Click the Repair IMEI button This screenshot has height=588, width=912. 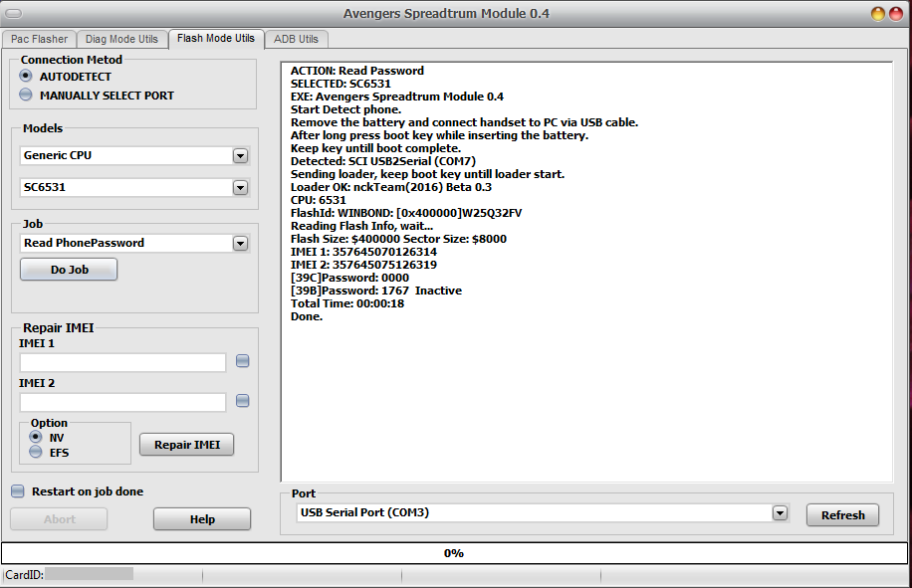pyautogui.click(x=187, y=445)
